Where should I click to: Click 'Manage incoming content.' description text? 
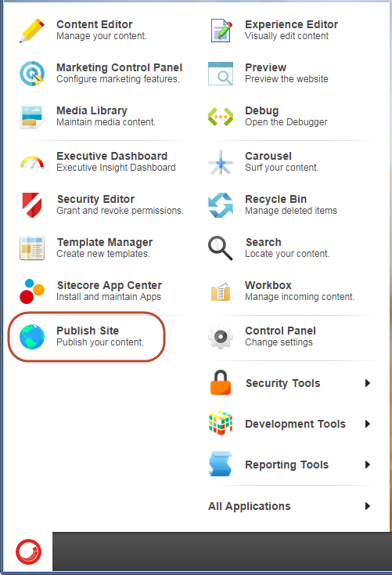[300, 297]
